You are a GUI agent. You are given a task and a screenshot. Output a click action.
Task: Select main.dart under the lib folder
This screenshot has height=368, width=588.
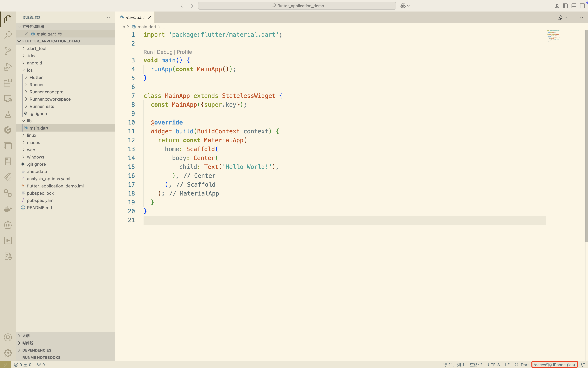coord(66,128)
